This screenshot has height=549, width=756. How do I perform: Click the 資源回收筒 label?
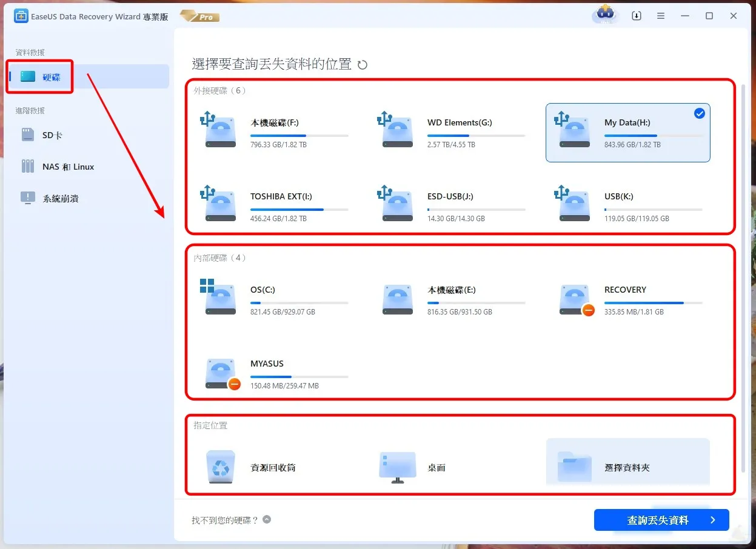(x=273, y=468)
